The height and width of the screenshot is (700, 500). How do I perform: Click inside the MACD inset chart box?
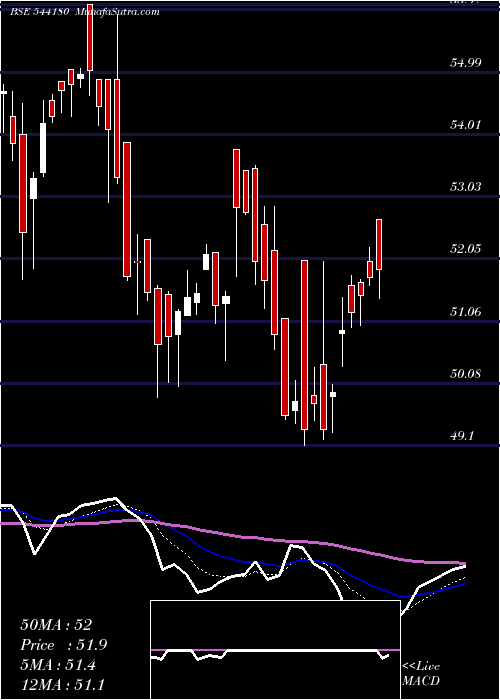pos(275,650)
